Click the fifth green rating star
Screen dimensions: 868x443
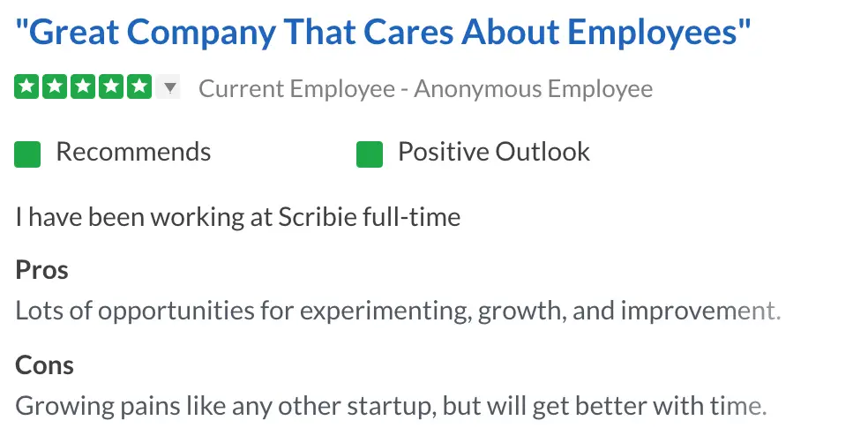click(x=139, y=86)
